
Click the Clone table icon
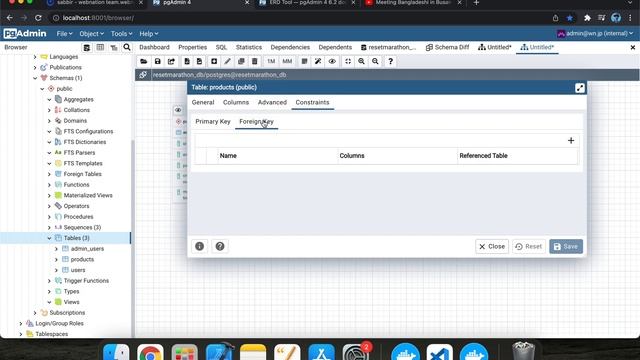pos(241,62)
